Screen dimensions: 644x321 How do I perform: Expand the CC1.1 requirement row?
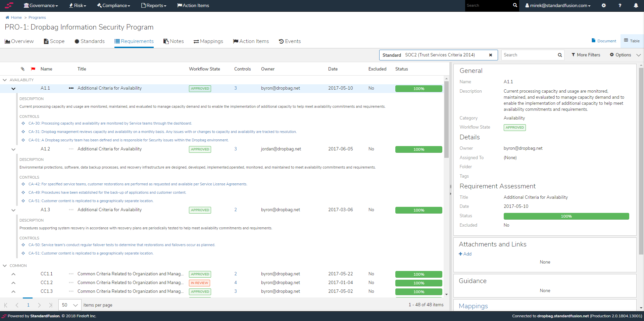coord(13,274)
